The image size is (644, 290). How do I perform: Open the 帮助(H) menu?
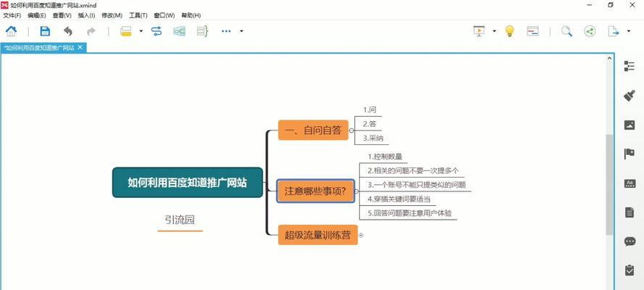point(191,16)
